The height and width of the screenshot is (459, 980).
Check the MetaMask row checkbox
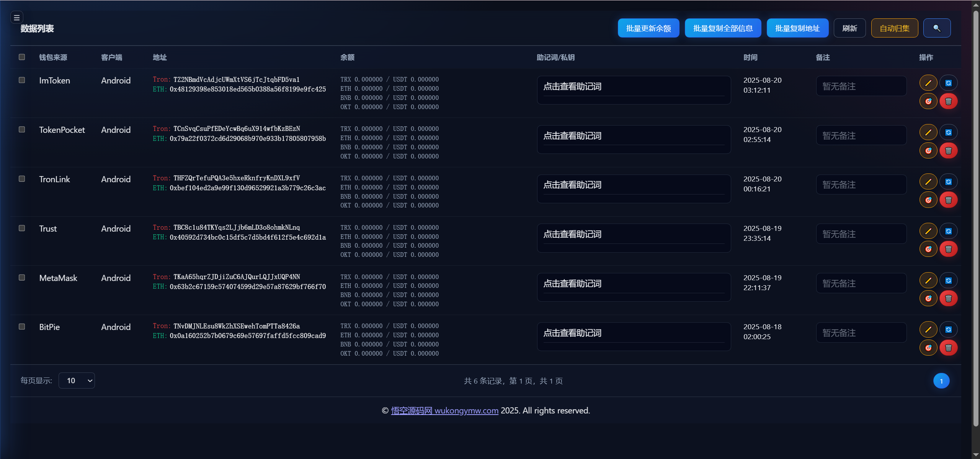click(22, 278)
